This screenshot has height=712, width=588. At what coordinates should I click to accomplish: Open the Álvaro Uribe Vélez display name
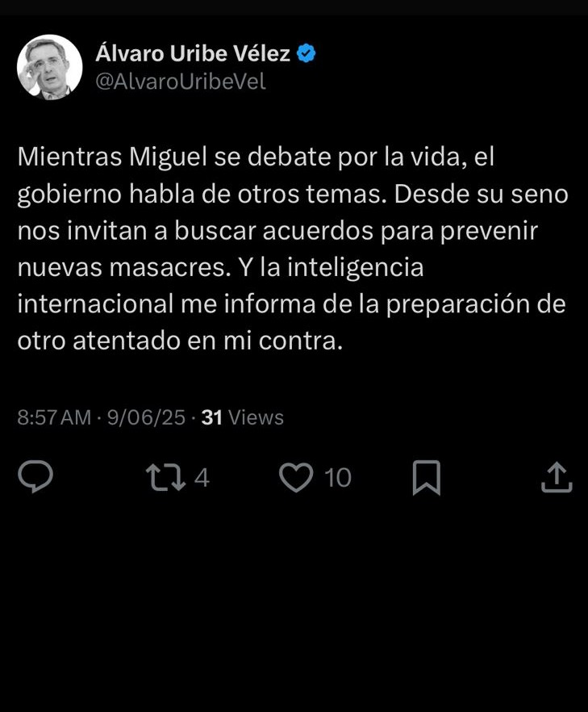click(x=193, y=53)
